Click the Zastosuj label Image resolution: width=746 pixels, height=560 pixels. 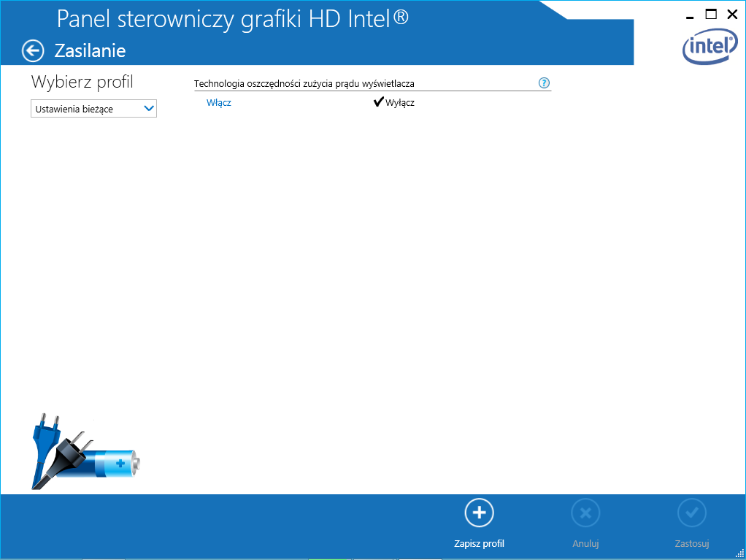pyautogui.click(x=692, y=543)
